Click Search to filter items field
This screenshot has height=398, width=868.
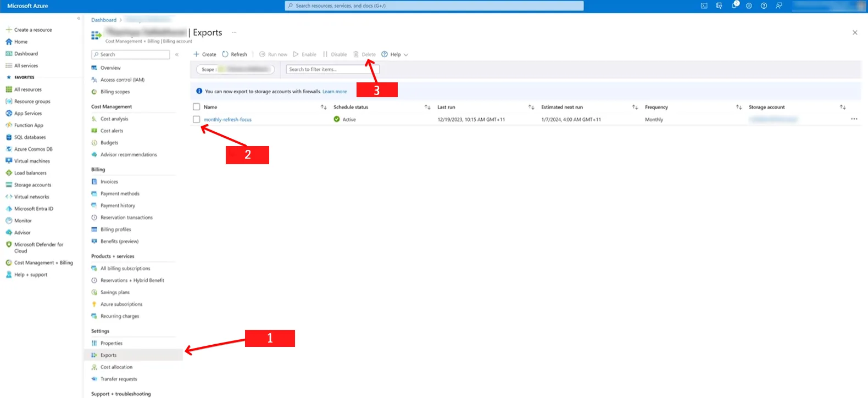click(x=332, y=70)
